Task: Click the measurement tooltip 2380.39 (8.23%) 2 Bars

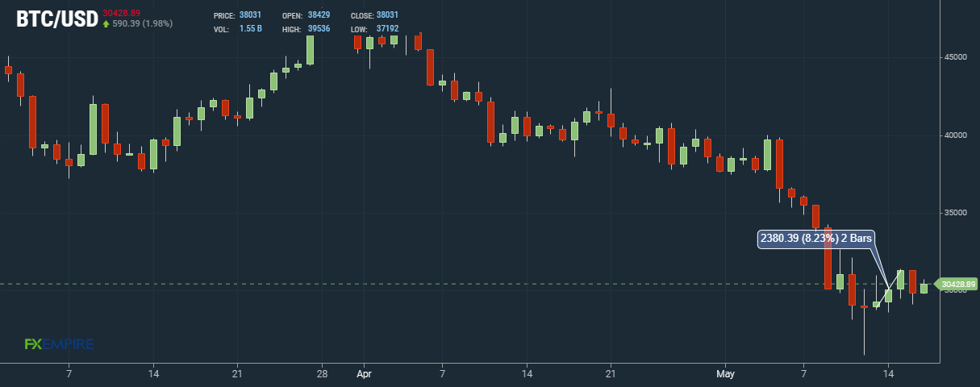Action: point(815,239)
